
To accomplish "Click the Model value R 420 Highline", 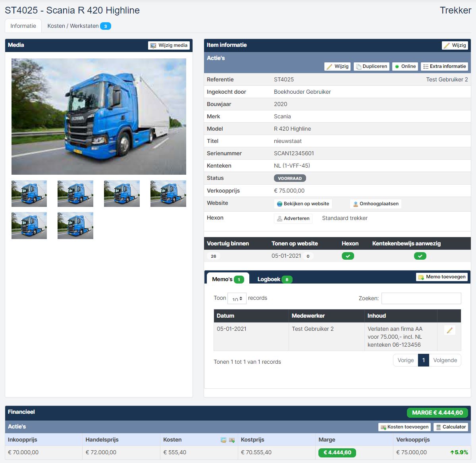I will coord(292,129).
